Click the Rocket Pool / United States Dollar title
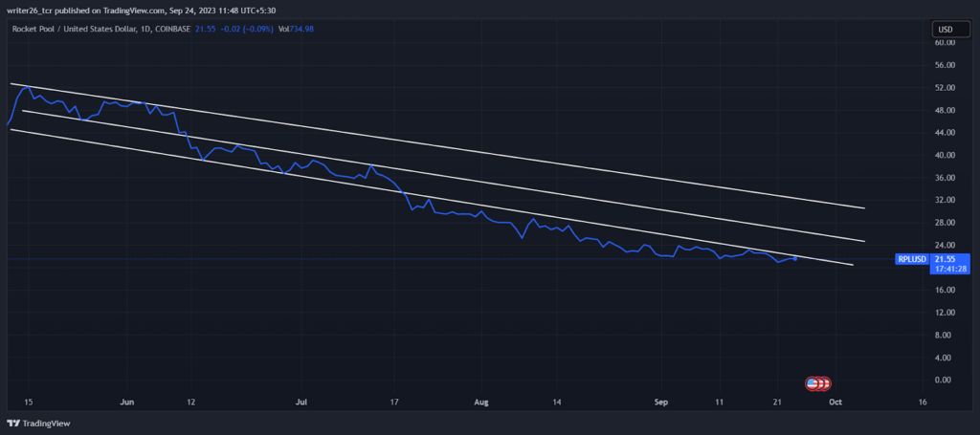This screenshot has height=435, width=980. pyautogui.click(x=73, y=29)
